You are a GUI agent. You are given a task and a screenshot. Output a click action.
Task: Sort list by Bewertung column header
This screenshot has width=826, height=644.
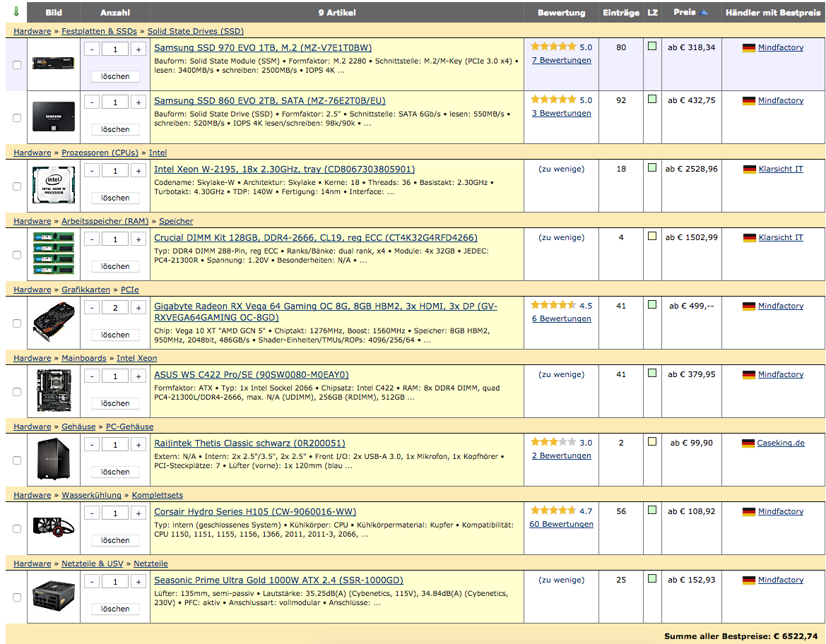[x=561, y=13]
